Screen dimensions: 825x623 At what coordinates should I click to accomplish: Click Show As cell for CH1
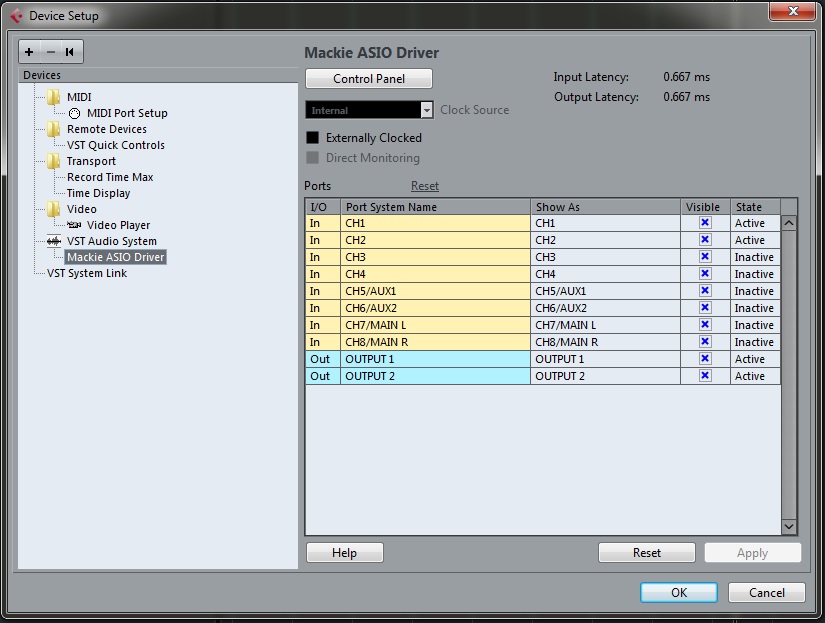click(606, 223)
